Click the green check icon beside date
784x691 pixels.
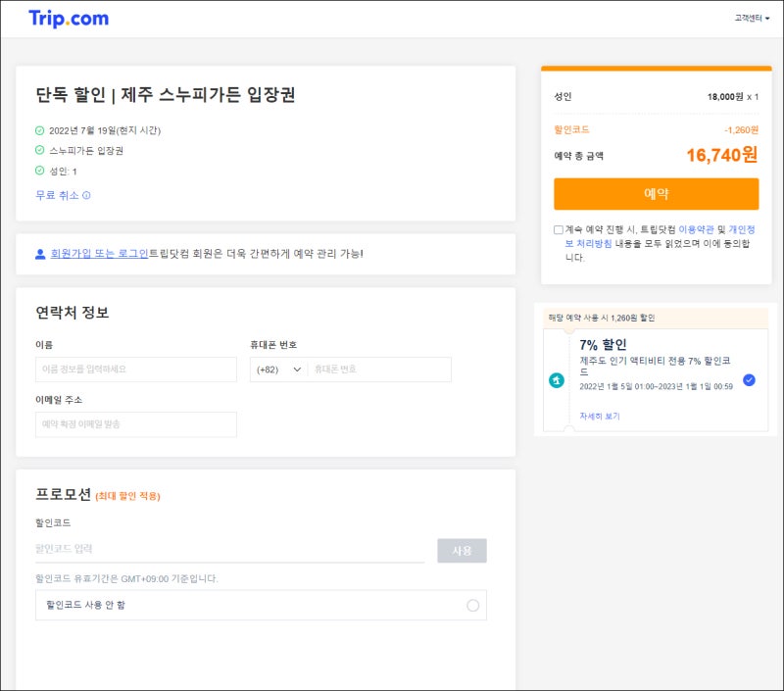(x=40, y=130)
